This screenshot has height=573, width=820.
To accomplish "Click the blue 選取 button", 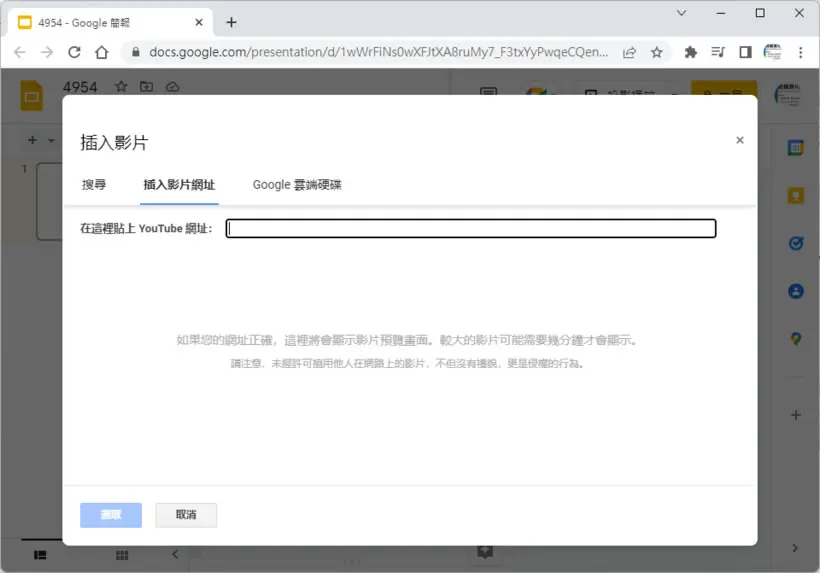I will (111, 515).
